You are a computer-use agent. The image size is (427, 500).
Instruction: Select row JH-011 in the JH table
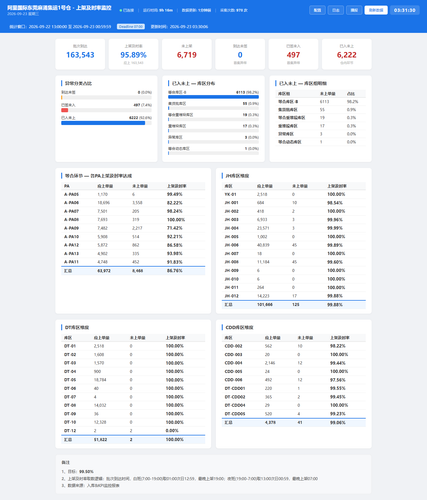pyautogui.click(x=294, y=287)
